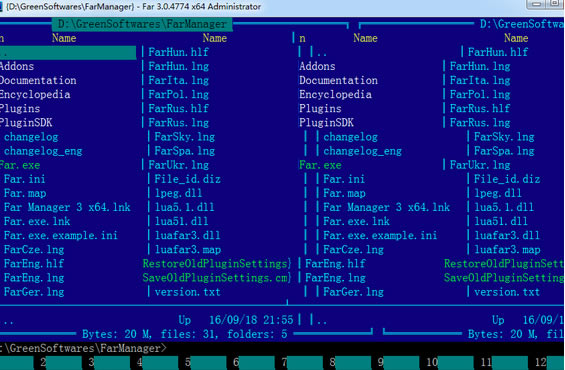The width and height of the screenshot is (565, 370).
Task: Click version.txt in the right panel
Action: point(507,292)
